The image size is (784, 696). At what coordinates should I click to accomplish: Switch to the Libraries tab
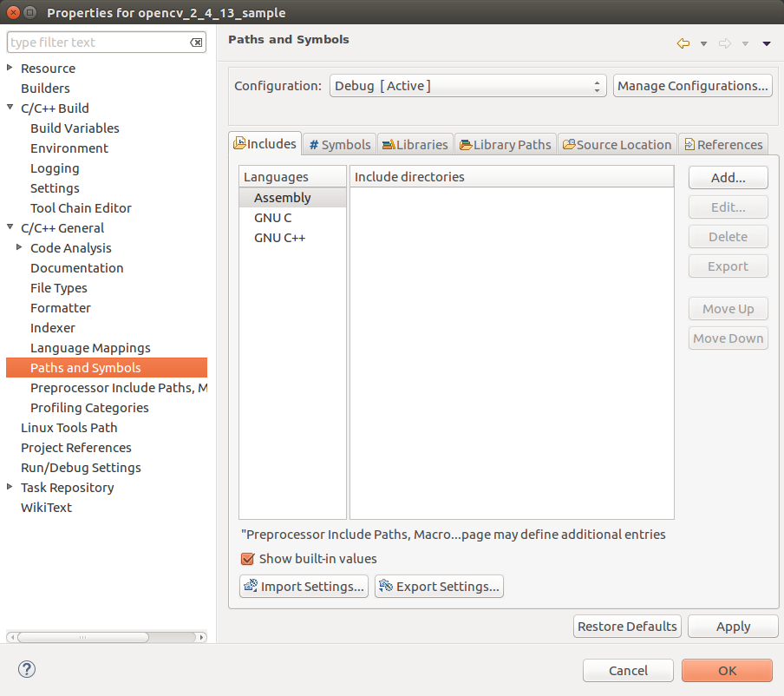(415, 145)
